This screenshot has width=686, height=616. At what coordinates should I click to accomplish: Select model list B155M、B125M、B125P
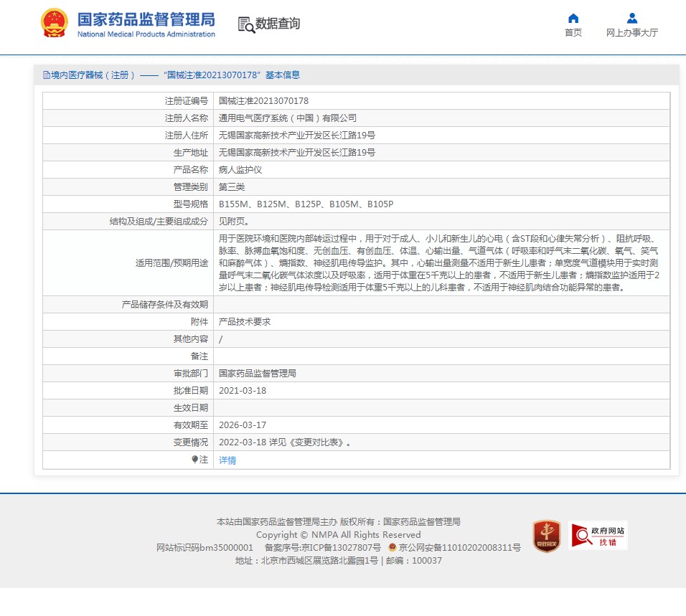306,204
